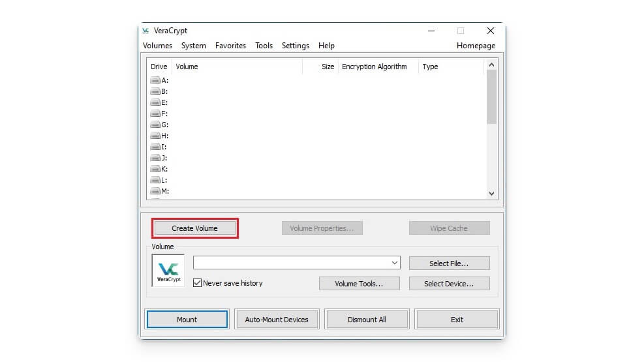
Task: Click the VeraCrypt logo in Volume section
Action: (168, 271)
